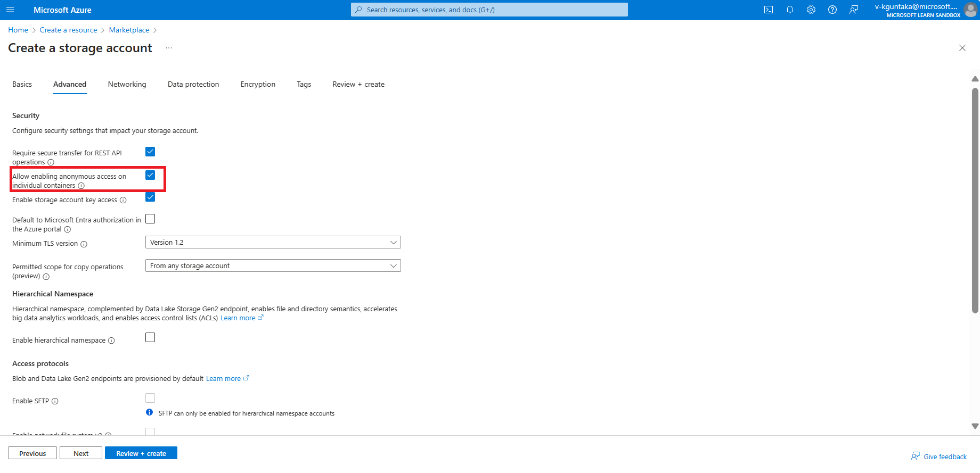Image resolution: width=980 pixels, height=473 pixels.
Task: Click the scroll down arrow of the page scrollbar
Action: point(975,426)
